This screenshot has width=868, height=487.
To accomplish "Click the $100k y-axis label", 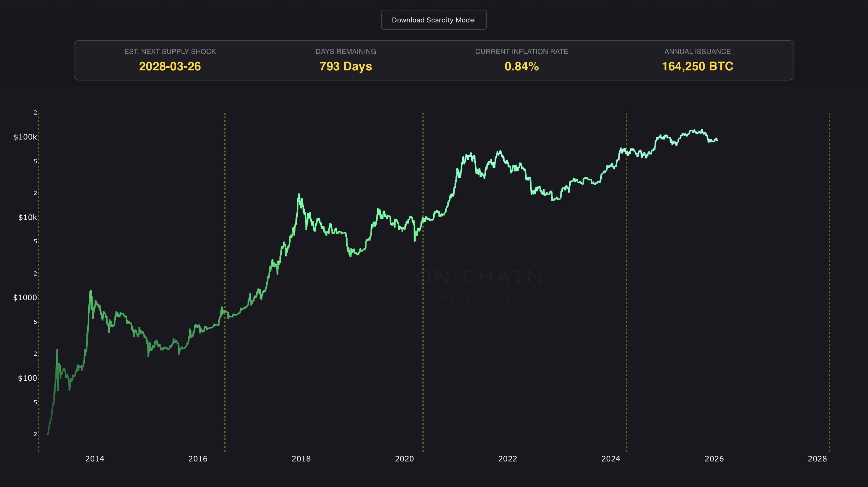I will pyautogui.click(x=25, y=137).
